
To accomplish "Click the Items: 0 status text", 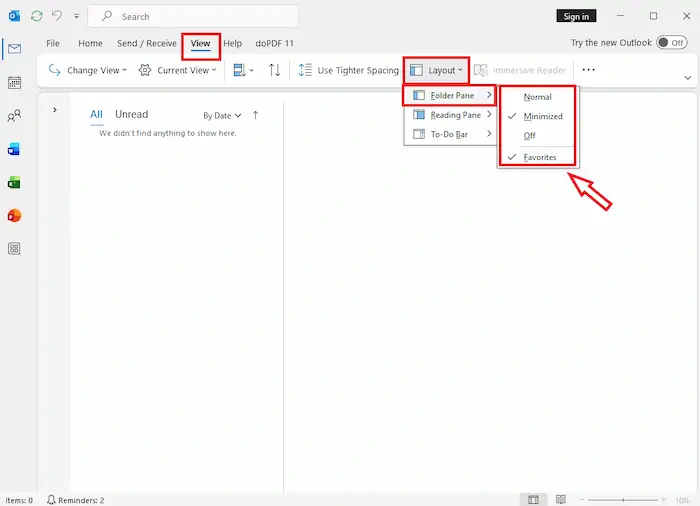I will [19, 500].
